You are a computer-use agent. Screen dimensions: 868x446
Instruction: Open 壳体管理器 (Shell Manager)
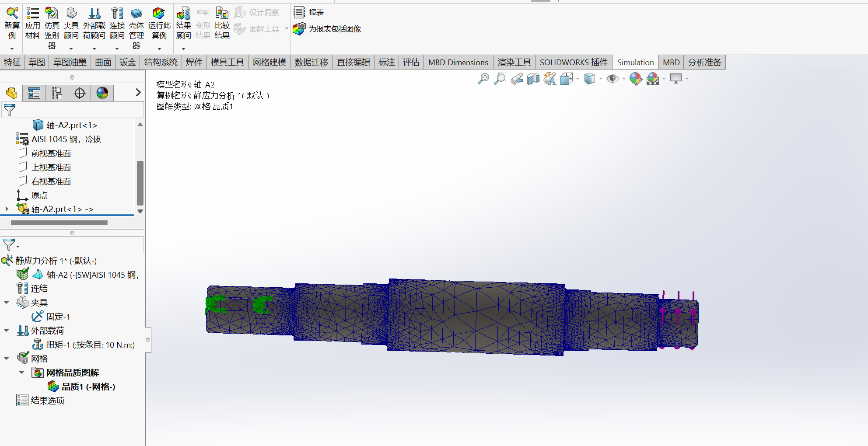point(136,13)
